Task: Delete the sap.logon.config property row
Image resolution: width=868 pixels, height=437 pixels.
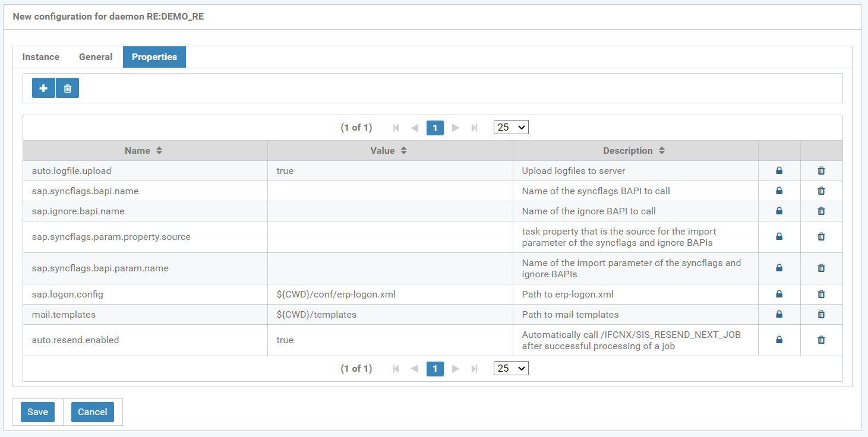Action: click(x=821, y=294)
